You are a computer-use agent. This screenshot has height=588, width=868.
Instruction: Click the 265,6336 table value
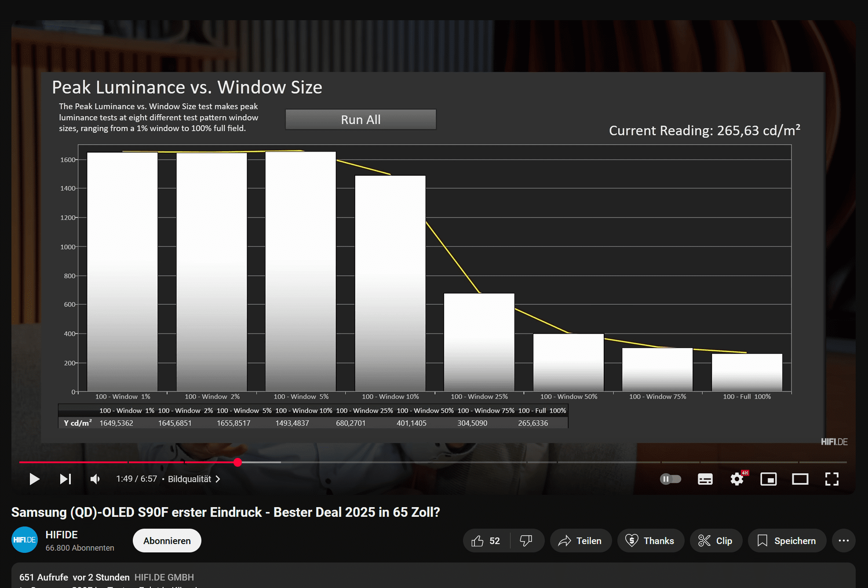click(x=533, y=423)
